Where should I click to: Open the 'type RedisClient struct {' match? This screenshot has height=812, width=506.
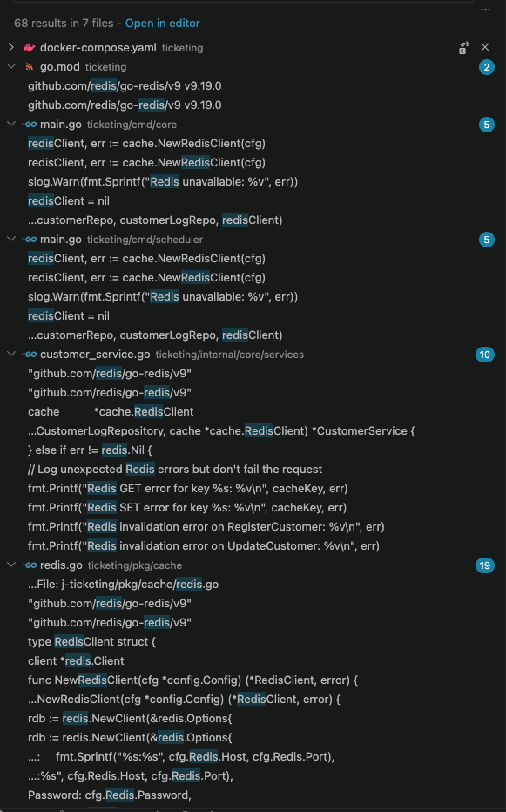coord(91,641)
